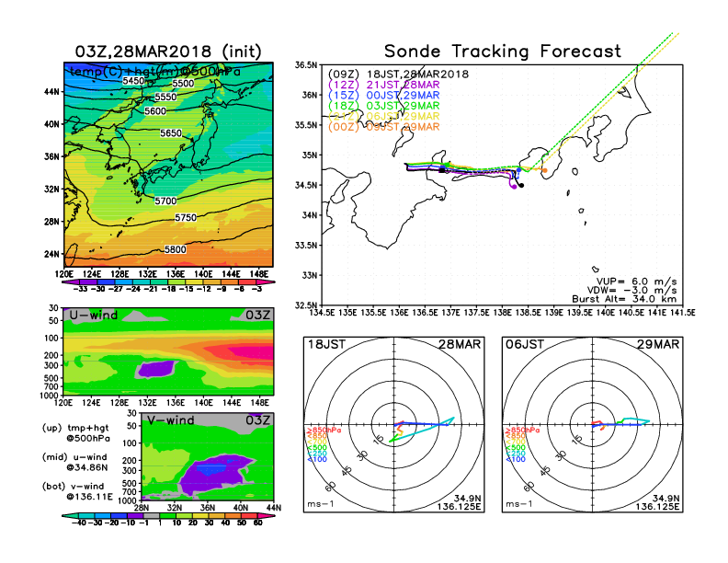Select the (12Z) 21JST,28MAR legend entry
728x563 pixels.
click(386, 85)
